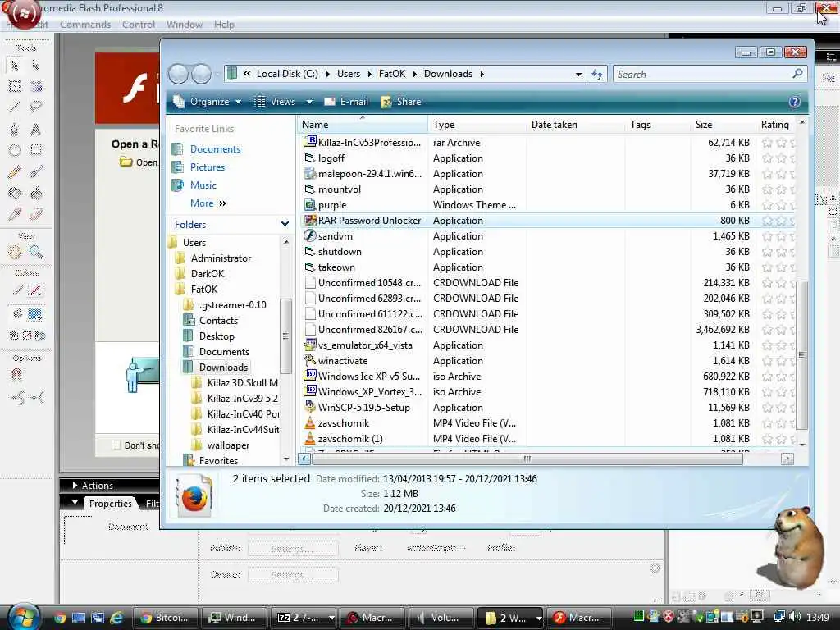Image resolution: width=840 pixels, height=630 pixels.
Task: Sort files by the Type column
Action: (x=477, y=125)
